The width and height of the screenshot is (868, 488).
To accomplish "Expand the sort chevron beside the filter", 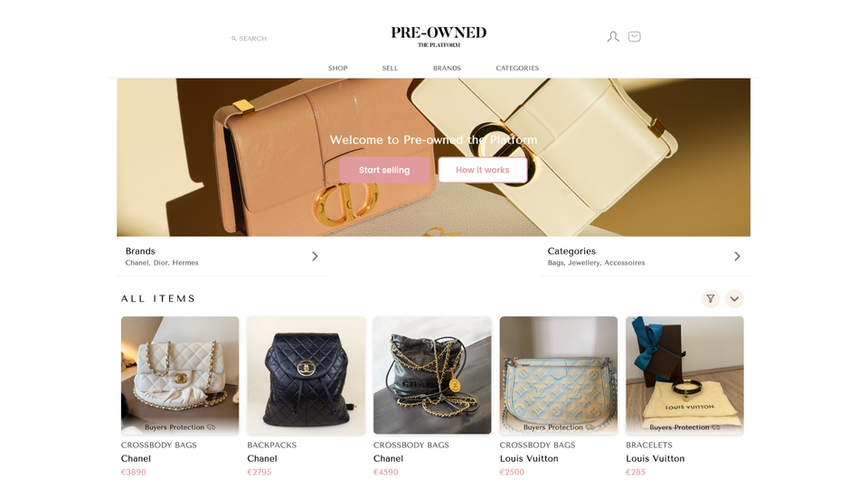I will click(734, 299).
